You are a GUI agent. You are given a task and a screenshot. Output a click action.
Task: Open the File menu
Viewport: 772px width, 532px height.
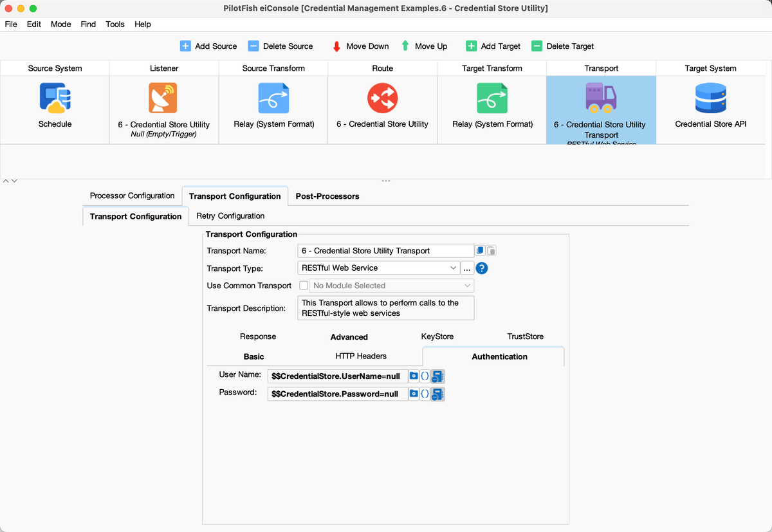(11, 24)
